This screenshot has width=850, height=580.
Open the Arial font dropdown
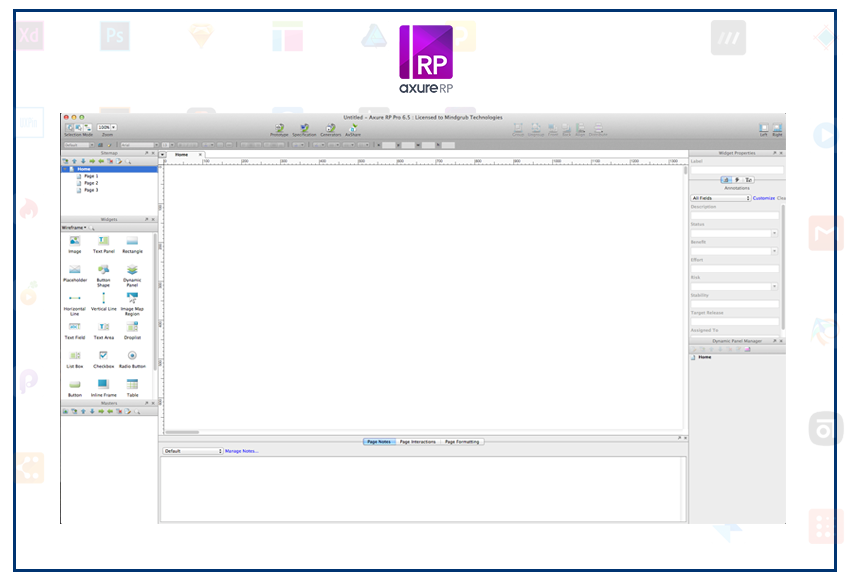[139, 145]
